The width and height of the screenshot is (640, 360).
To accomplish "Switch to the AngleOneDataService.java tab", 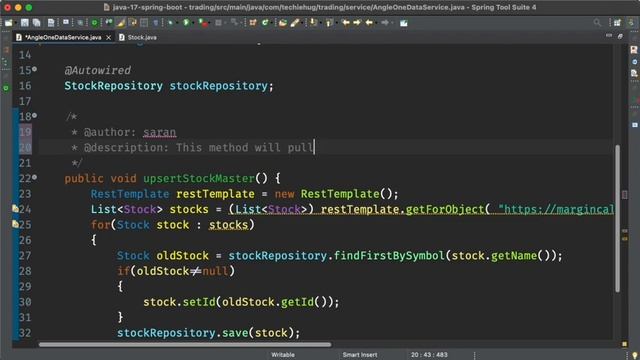I will pyautogui.click(x=63, y=37).
